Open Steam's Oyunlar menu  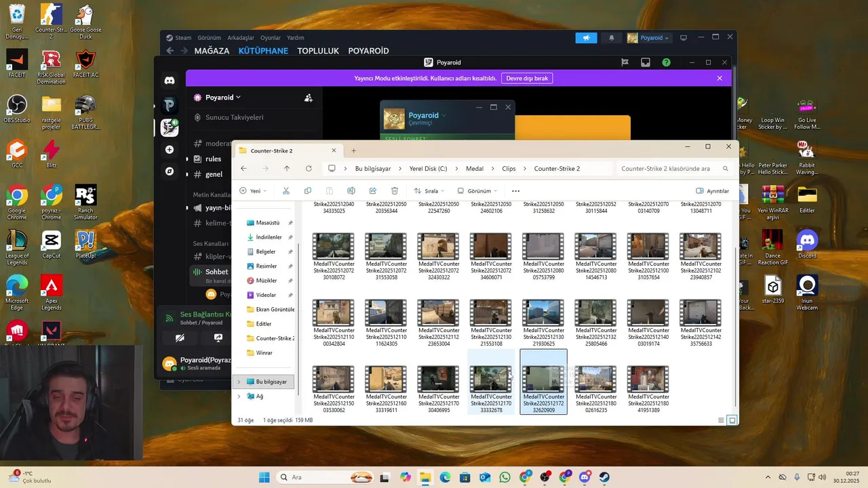[271, 38]
